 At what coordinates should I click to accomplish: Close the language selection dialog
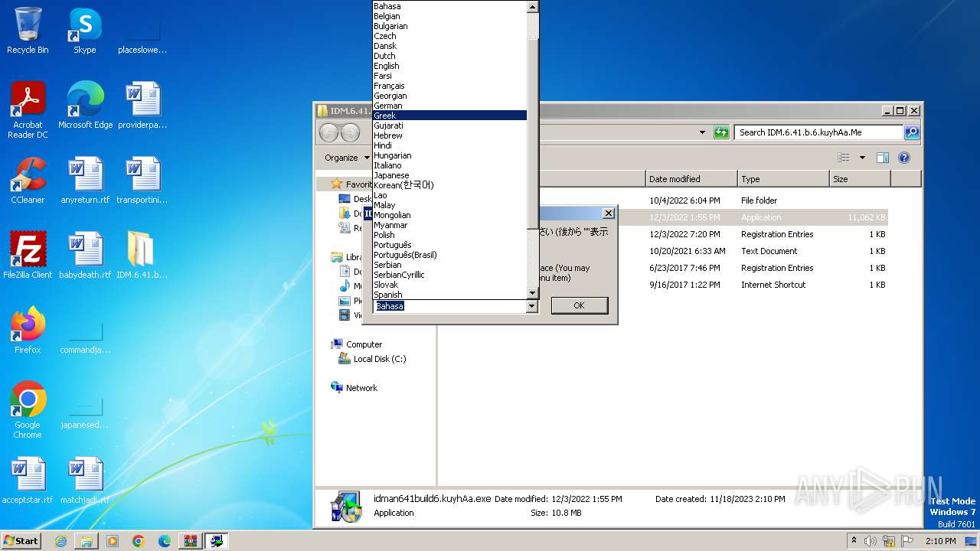608,214
